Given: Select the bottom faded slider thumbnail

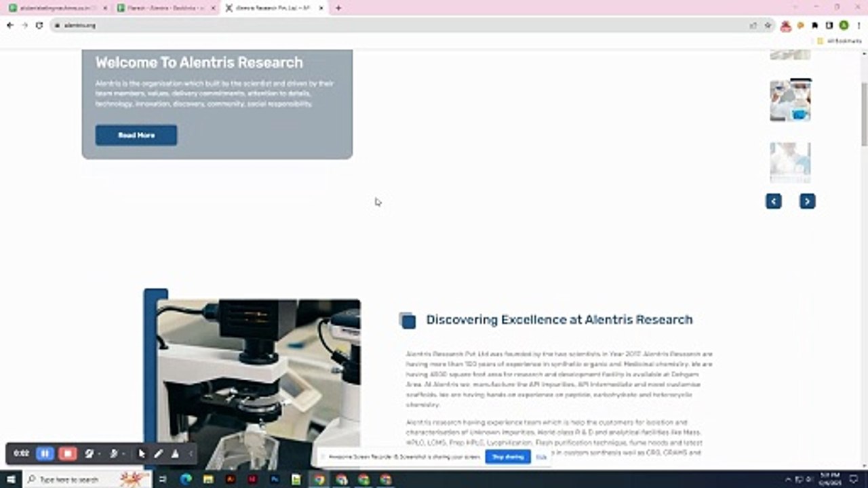Looking at the screenshot, I should tap(790, 162).
